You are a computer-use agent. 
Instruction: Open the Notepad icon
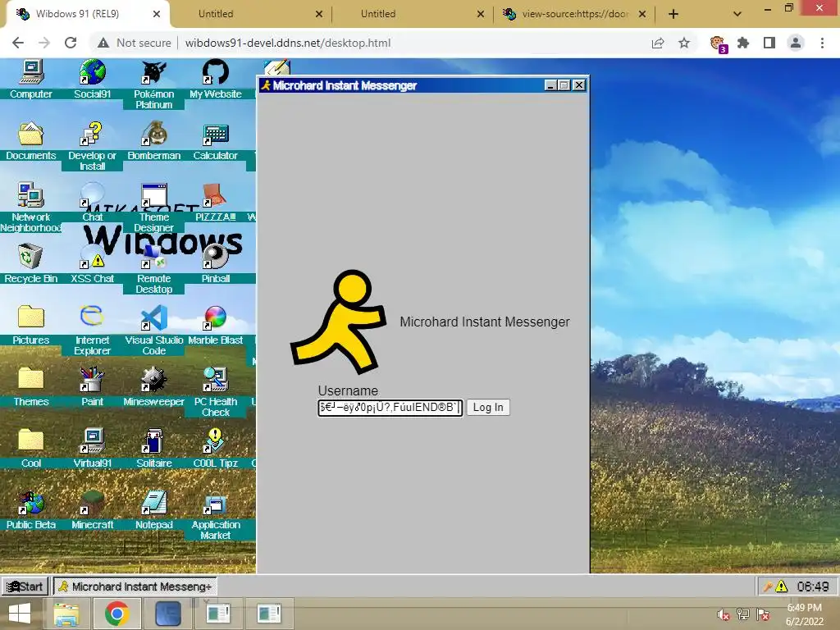(153, 503)
